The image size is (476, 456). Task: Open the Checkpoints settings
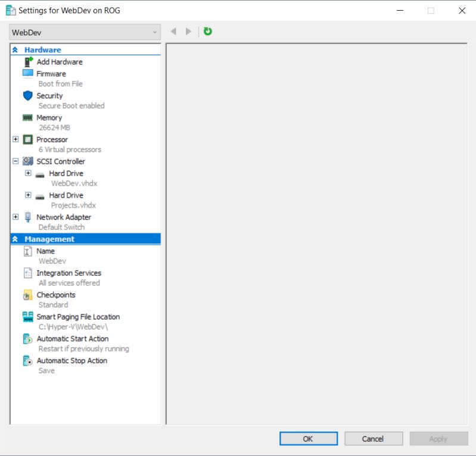click(x=56, y=295)
